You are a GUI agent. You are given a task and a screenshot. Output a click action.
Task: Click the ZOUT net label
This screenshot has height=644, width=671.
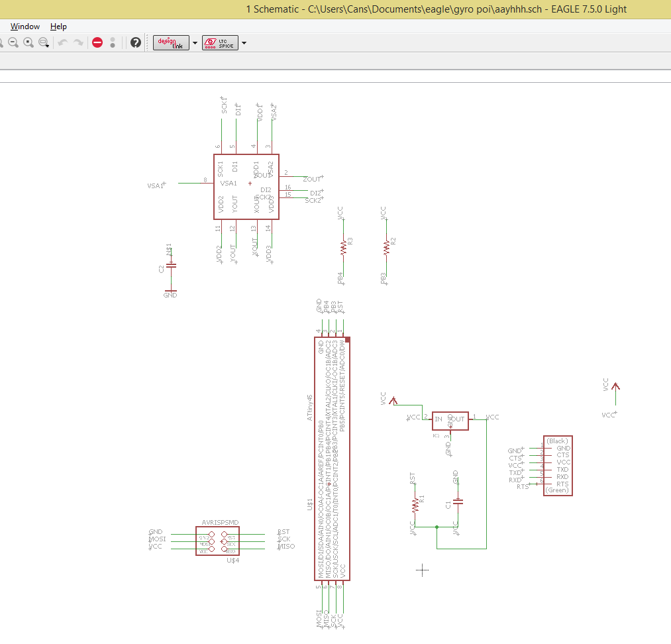click(x=312, y=179)
